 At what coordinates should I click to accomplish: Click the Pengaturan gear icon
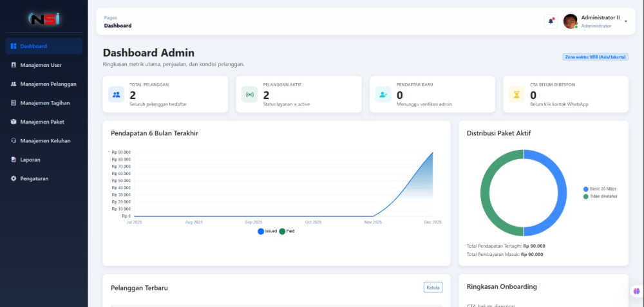14,178
